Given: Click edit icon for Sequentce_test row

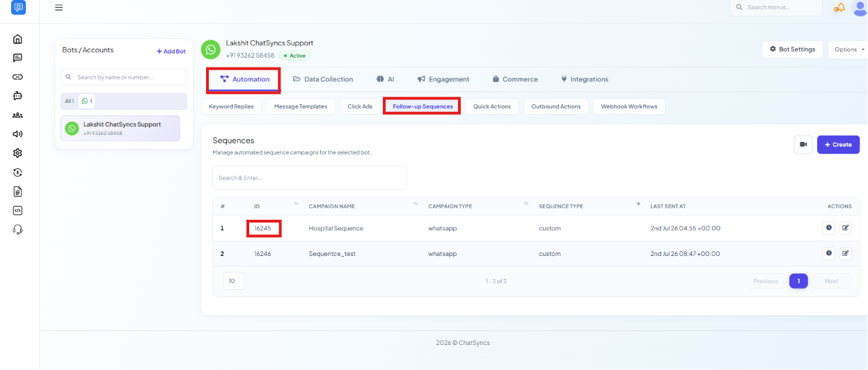Looking at the screenshot, I should pyautogui.click(x=845, y=254).
